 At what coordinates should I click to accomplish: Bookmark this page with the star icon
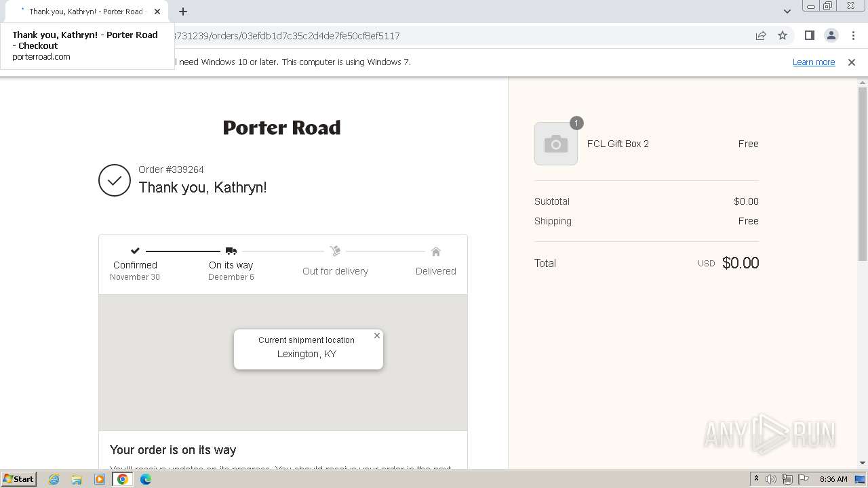(783, 36)
